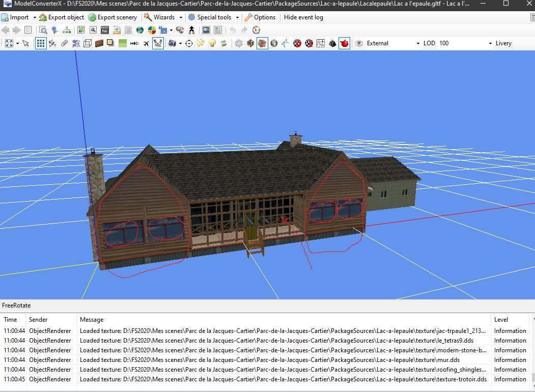Toggle the green ground plane display
Screen dimensions: 535x392
pyautogui.click(x=123, y=43)
